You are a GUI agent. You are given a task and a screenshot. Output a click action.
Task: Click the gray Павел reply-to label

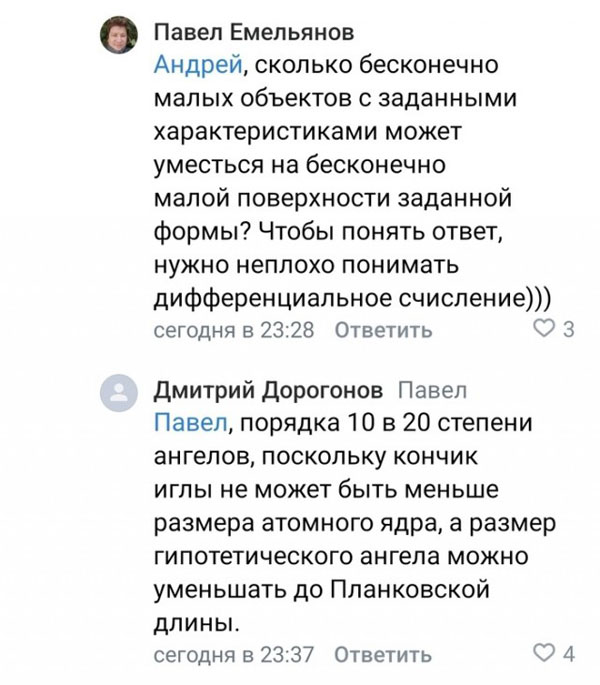pyautogui.click(x=432, y=390)
